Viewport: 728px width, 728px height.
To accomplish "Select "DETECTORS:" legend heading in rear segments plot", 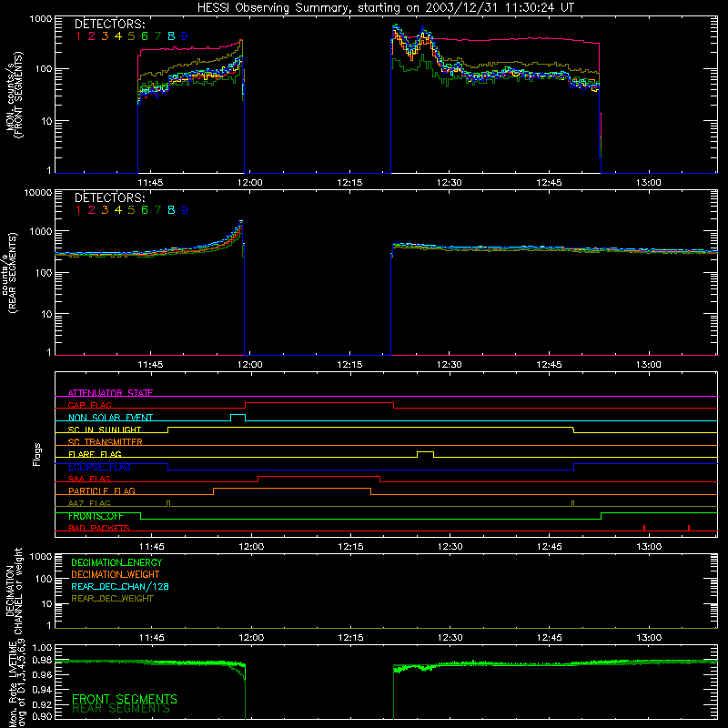I will click(x=109, y=197).
